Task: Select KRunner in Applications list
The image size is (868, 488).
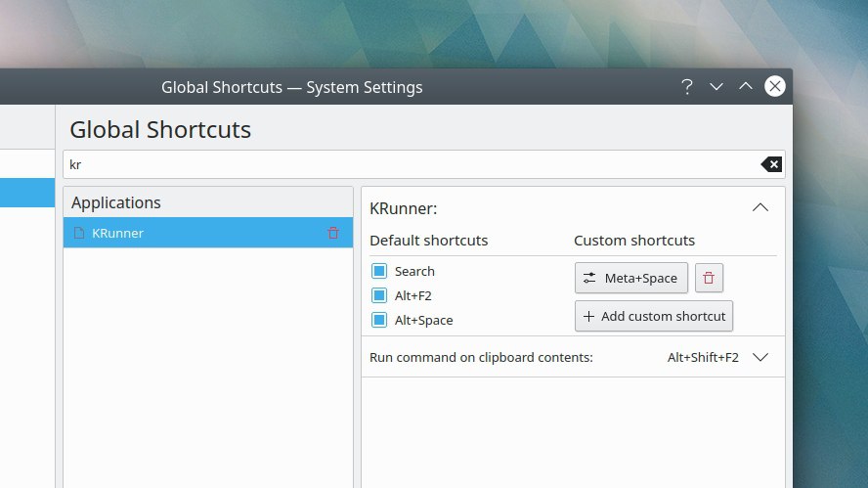Action: (208, 233)
